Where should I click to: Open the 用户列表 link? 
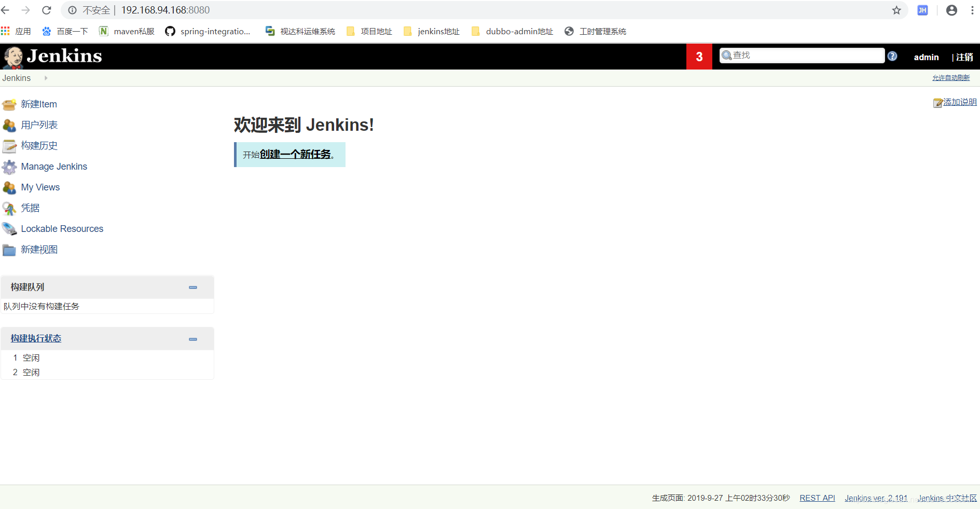point(39,125)
